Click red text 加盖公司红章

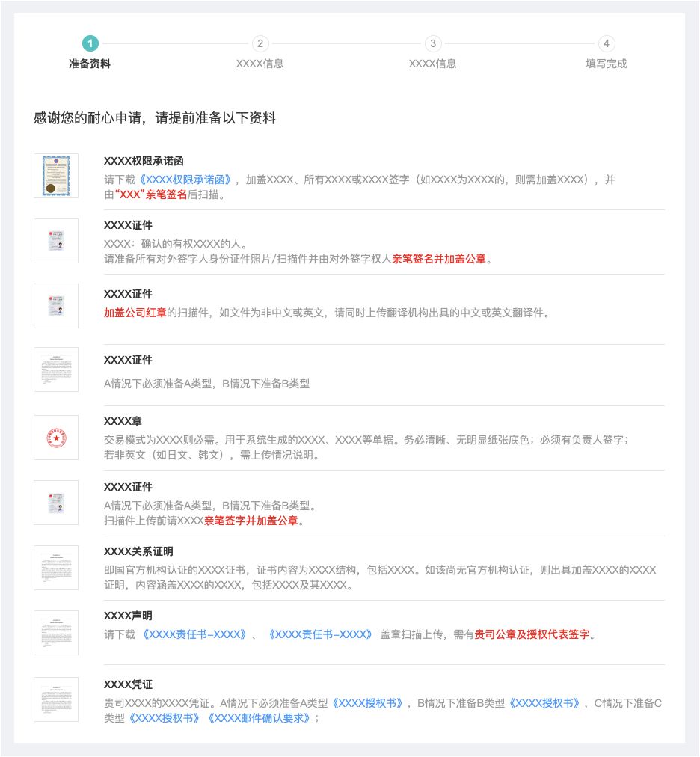pos(135,313)
